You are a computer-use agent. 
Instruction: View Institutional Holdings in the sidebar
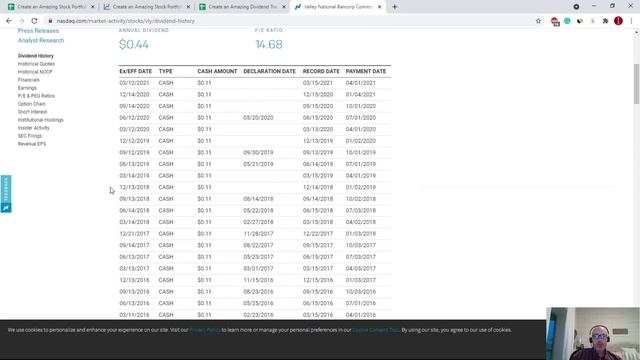pyautogui.click(x=40, y=120)
